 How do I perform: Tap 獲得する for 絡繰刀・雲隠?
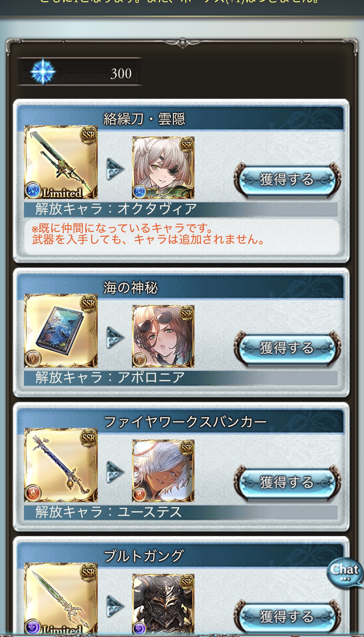(287, 180)
